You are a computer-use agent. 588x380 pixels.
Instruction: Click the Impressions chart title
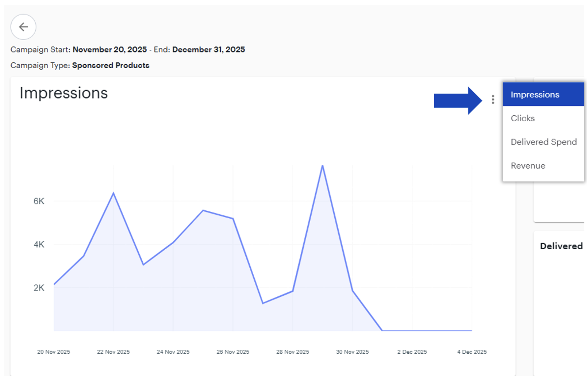click(64, 93)
